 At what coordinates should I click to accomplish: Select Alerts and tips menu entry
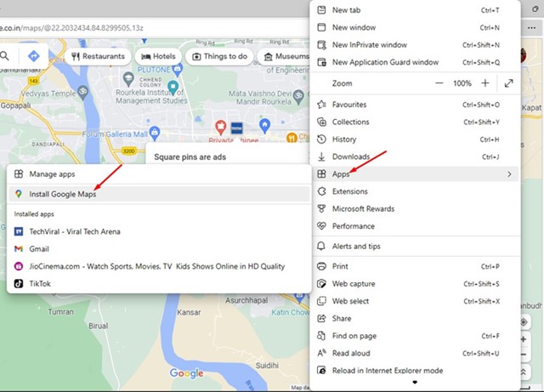416,247
